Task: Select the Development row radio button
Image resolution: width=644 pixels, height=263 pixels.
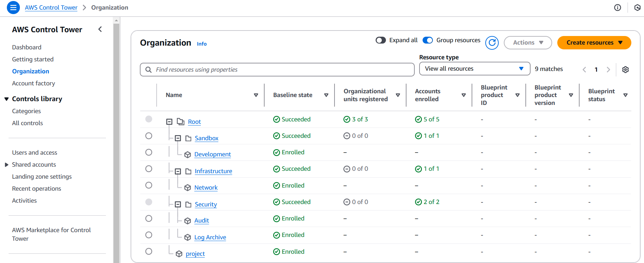Action: pyautogui.click(x=149, y=152)
